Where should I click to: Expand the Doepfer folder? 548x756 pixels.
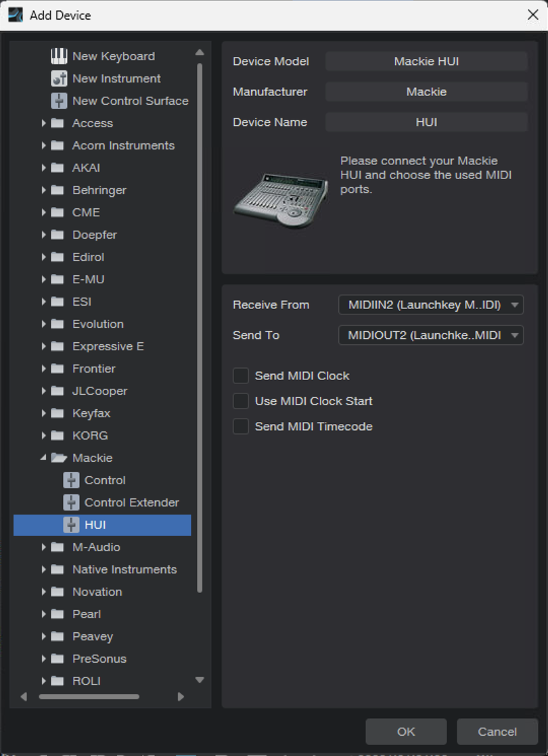(43, 235)
